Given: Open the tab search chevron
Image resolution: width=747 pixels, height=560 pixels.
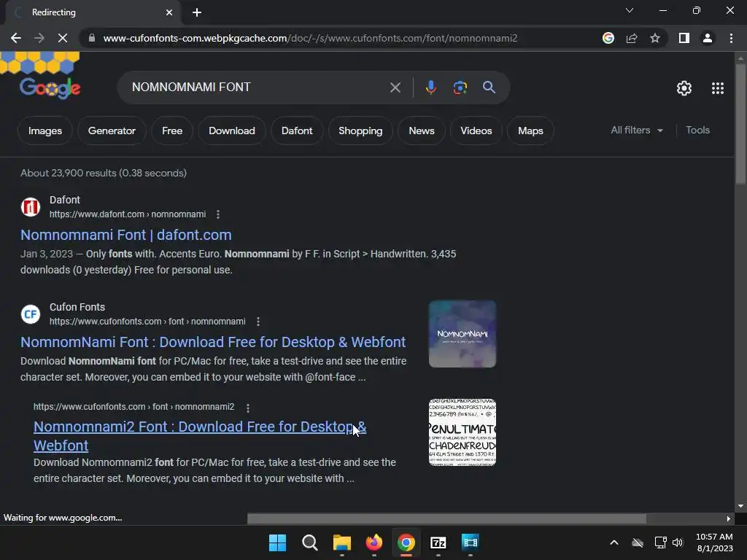Looking at the screenshot, I should click(630, 10).
